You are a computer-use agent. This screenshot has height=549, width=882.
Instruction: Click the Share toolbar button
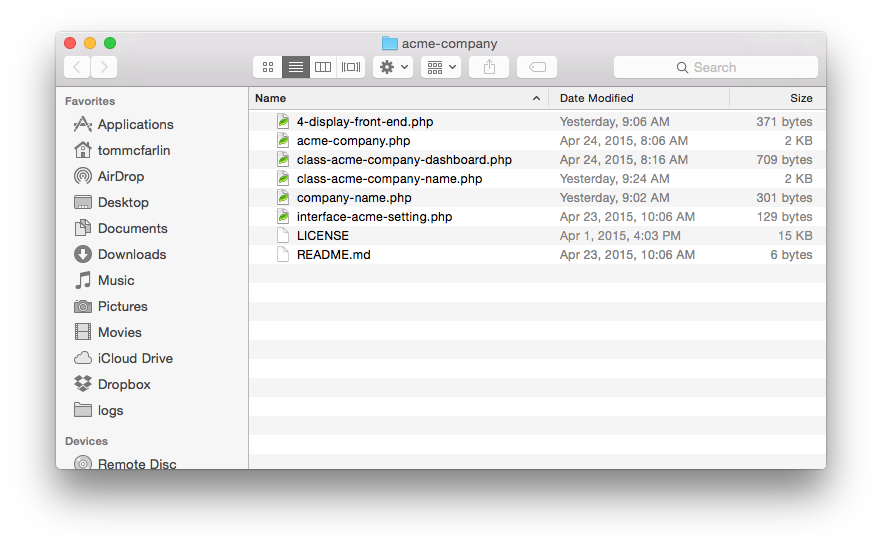click(489, 68)
